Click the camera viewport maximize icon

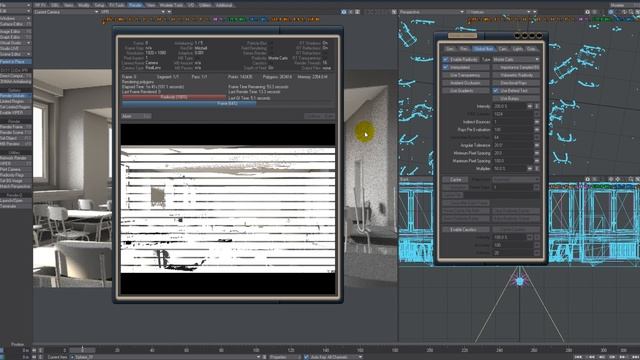[394, 12]
